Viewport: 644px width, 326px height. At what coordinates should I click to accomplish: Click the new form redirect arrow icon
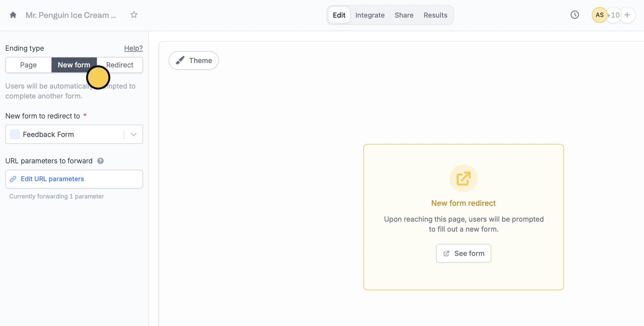point(463,179)
